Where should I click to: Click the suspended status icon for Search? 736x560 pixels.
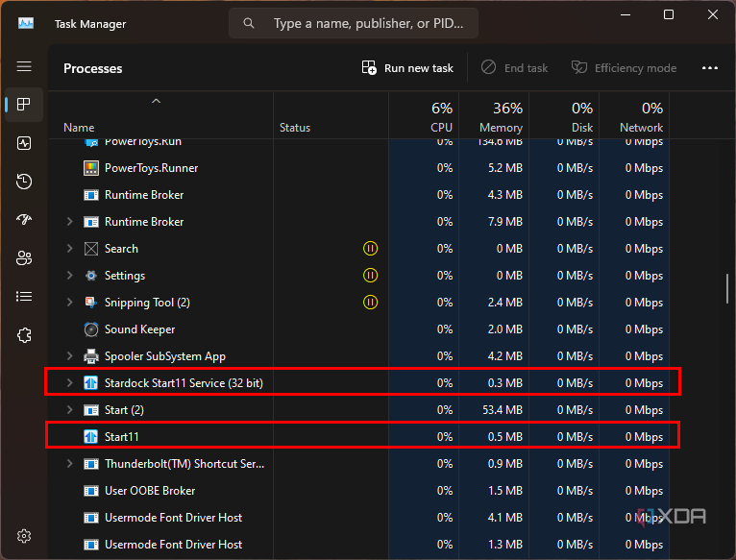[370, 249]
